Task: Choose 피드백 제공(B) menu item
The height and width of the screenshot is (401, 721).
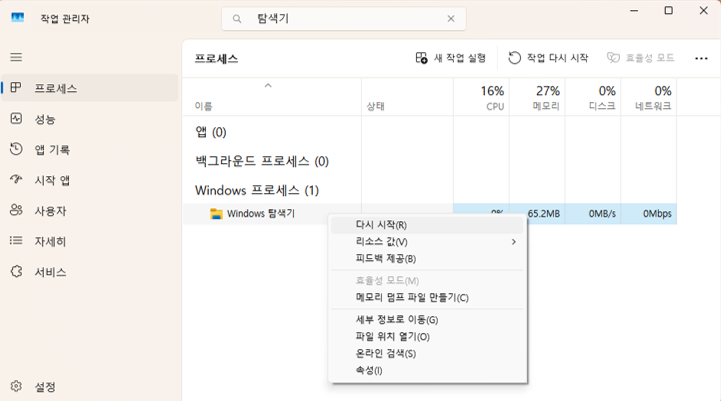Action: 427,259
